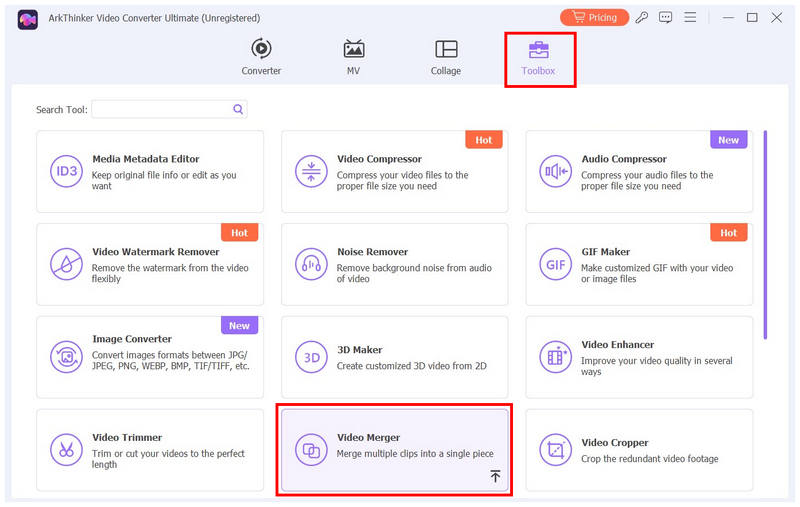800x507 pixels.
Task: Click the New badge on Image Converter
Action: (x=239, y=325)
